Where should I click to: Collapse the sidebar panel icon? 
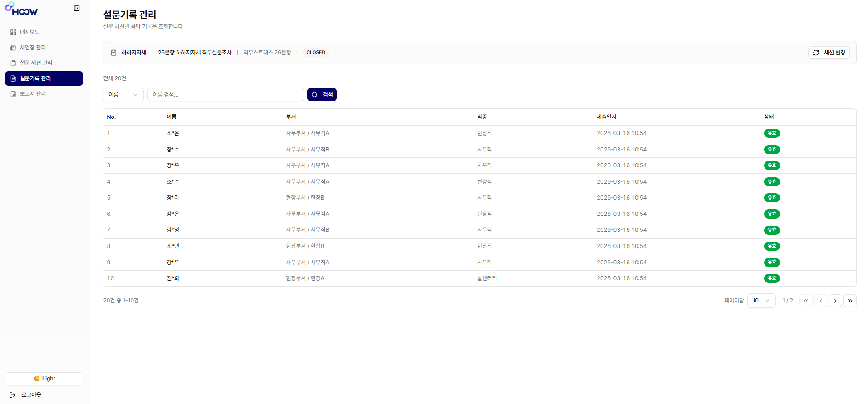77,8
